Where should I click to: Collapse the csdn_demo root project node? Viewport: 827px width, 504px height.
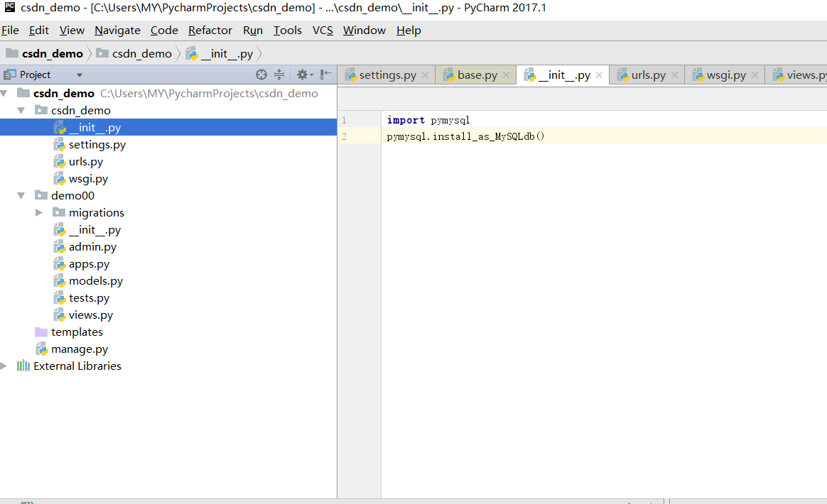tap(4, 93)
